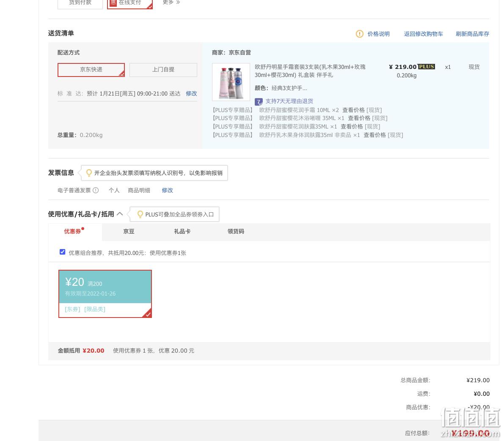Click 查看价格 for 乳木果身体润肤露 gift
The image size is (504, 441).
tap(375, 135)
